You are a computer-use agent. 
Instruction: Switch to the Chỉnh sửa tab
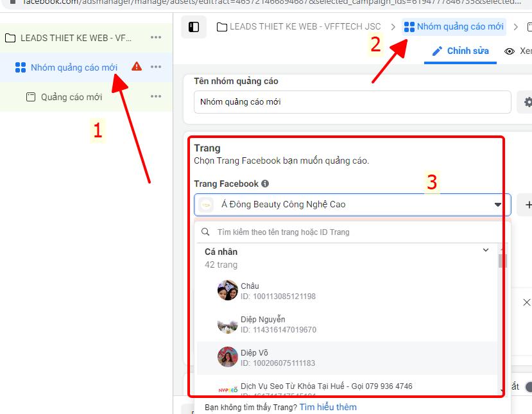coord(460,51)
